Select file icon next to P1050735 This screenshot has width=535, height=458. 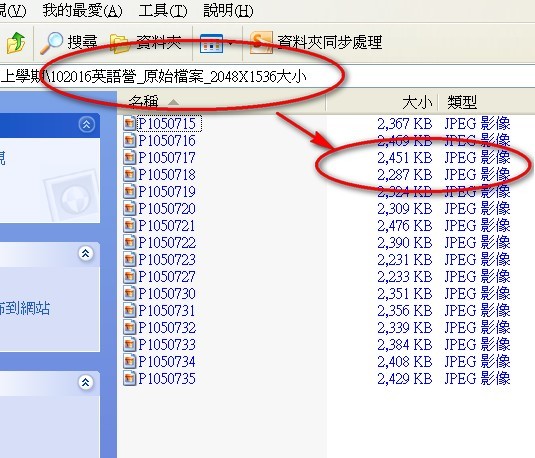129,378
